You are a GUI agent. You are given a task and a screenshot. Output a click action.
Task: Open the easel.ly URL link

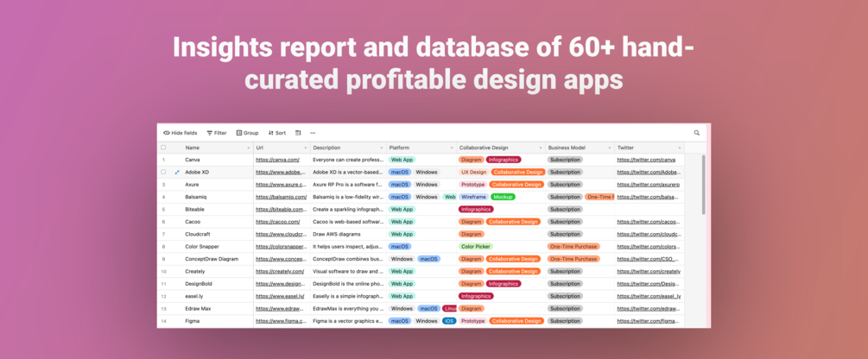click(280, 297)
